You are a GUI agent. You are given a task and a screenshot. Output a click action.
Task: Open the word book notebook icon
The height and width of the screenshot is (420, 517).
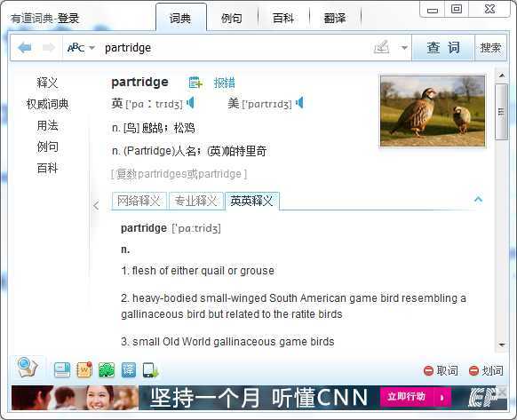[84, 369]
